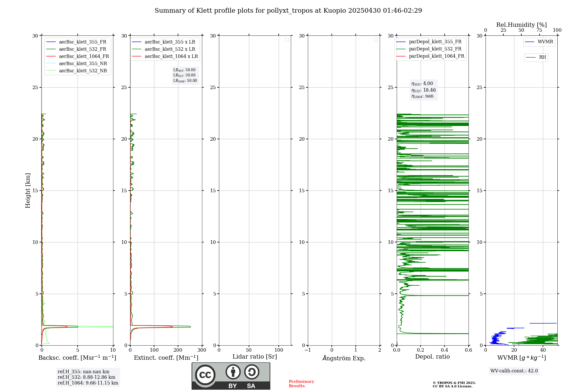Click the backscatter peak near 2 km
Image resolution: width=577 pixels, height=392 pixels.
pyautogui.click(x=77, y=327)
